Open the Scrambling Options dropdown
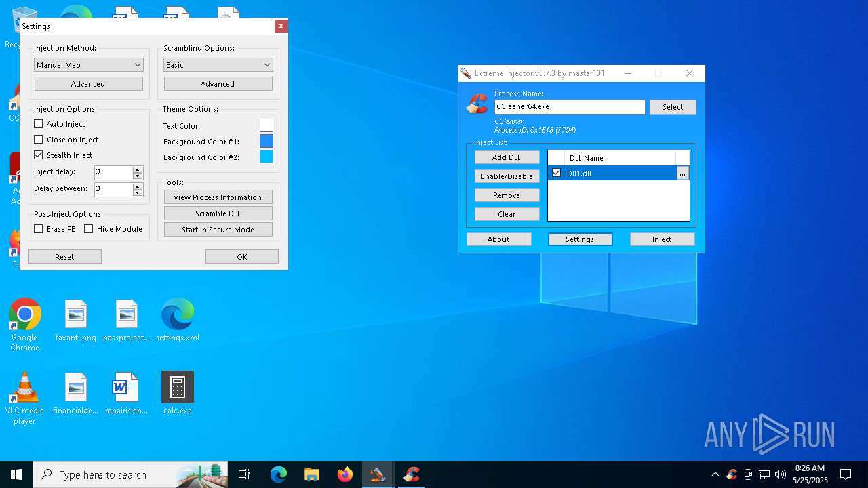 click(218, 65)
